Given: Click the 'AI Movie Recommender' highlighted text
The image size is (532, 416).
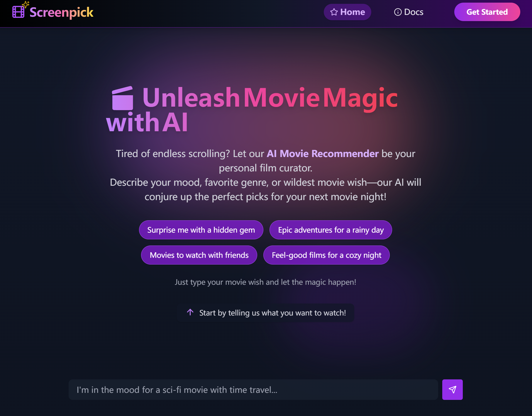Looking at the screenshot, I should pyautogui.click(x=323, y=154).
